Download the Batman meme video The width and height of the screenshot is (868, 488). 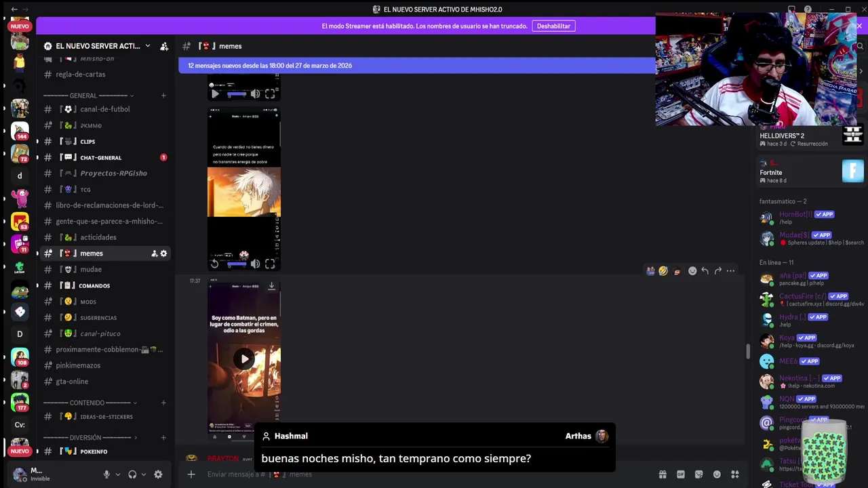271,286
